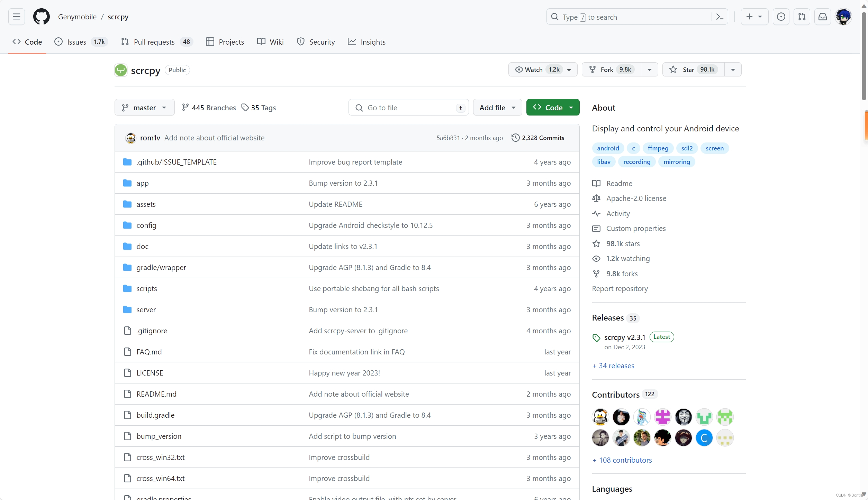This screenshot has height=500, width=868.
Task: Click the Fork icon to fork repo
Action: pos(592,69)
